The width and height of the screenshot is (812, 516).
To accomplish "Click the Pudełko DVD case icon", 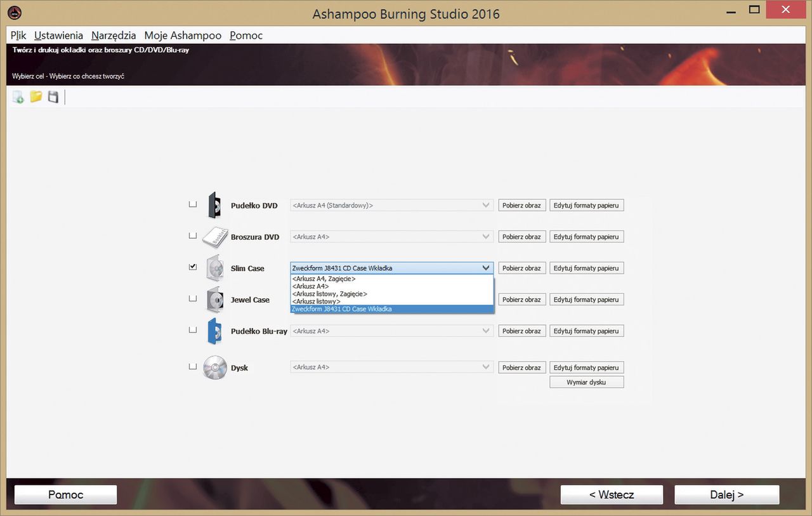I will click(215, 205).
